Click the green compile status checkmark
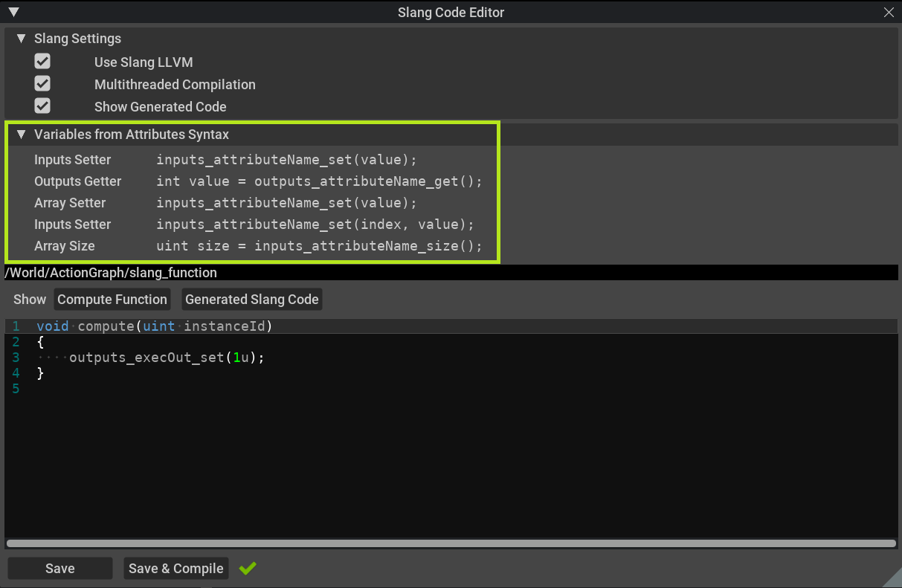 pyautogui.click(x=248, y=568)
